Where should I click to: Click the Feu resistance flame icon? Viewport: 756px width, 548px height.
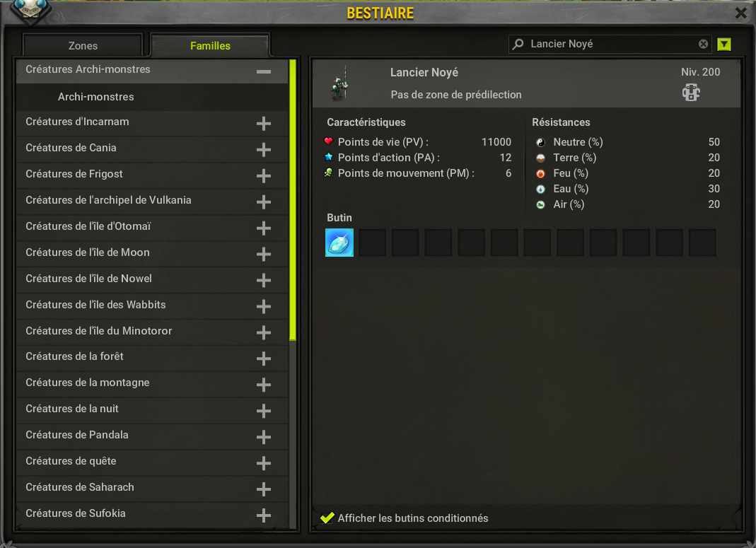point(540,173)
